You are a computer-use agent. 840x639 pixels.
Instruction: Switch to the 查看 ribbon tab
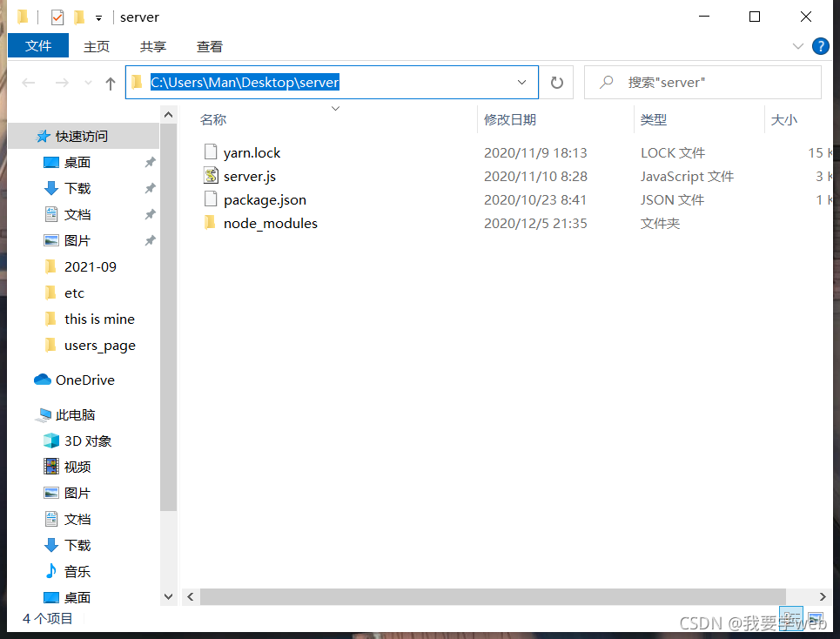209,46
